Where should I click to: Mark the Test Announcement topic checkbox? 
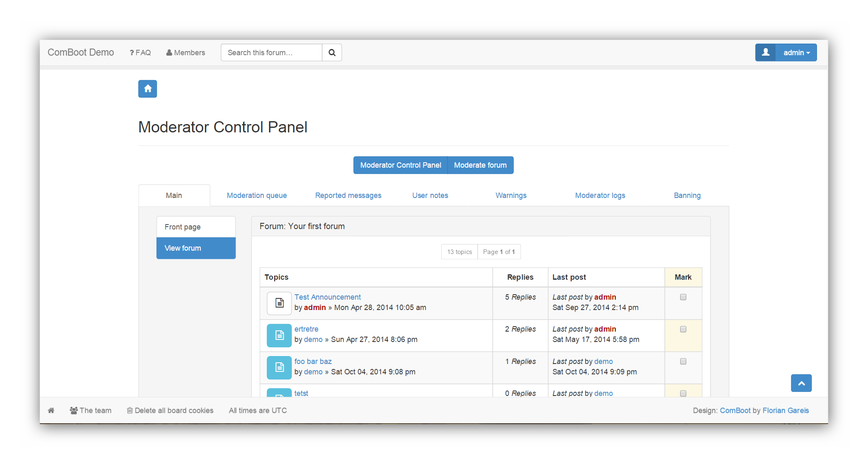pyautogui.click(x=683, y=297)
